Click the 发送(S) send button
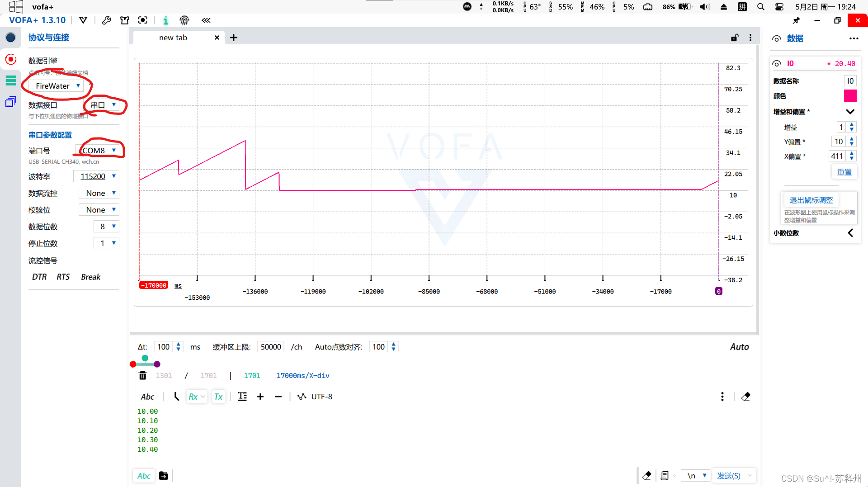The image size is (868, 487). 729,476
